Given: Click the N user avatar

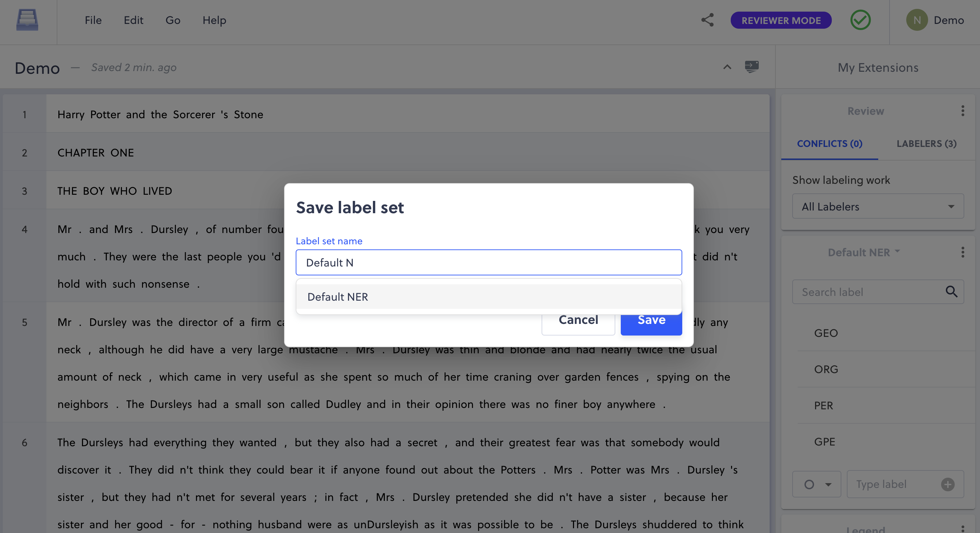Looking at the screenshot, I should (917, 20).
